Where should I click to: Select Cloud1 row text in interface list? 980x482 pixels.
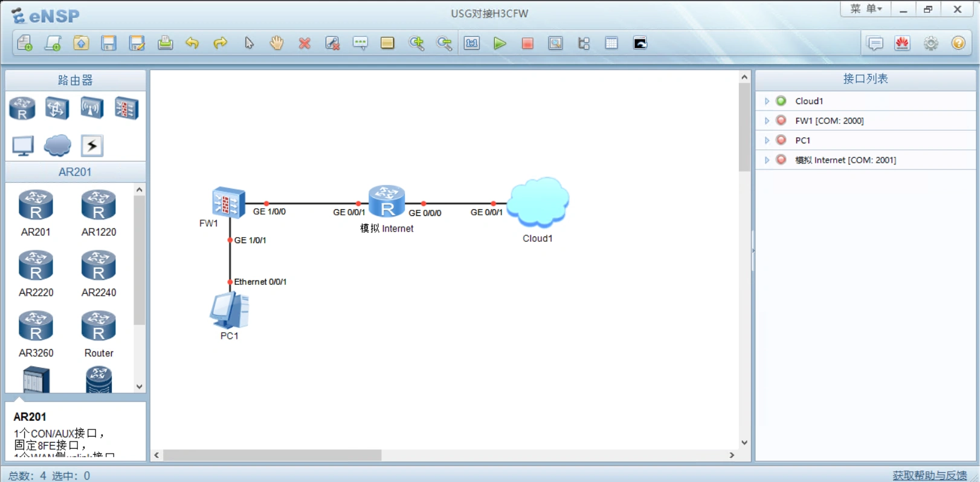(809, 101)
